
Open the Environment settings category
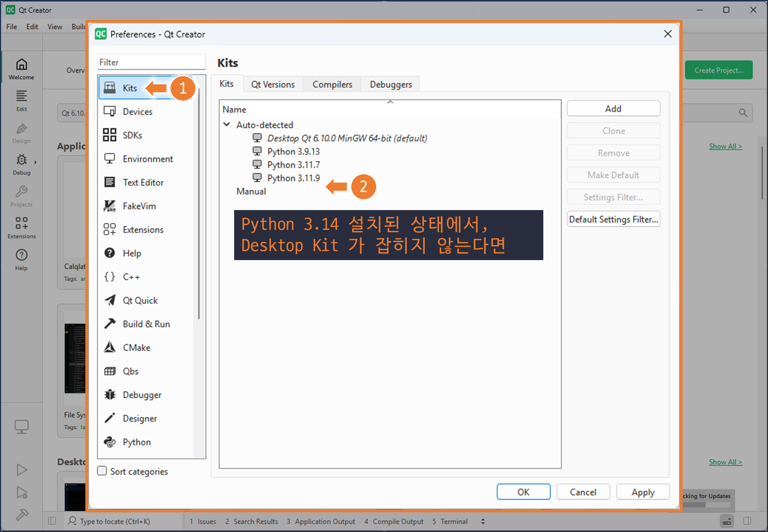pos(146,159)
